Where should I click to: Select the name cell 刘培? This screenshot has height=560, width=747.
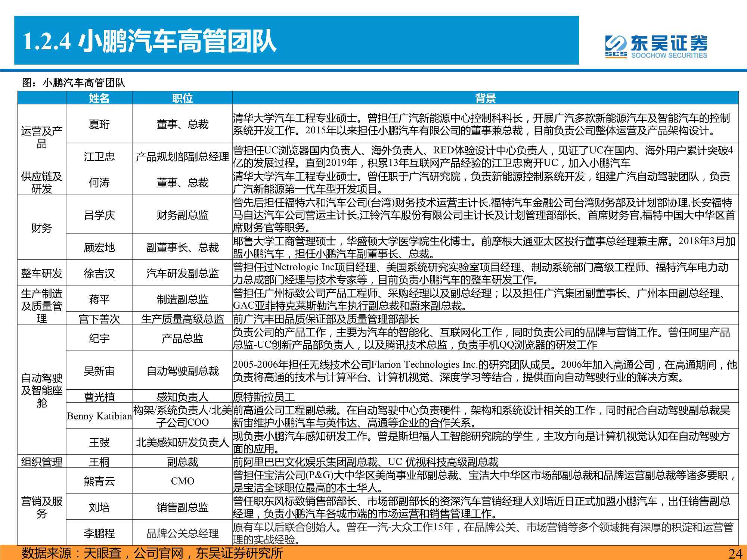99,507
